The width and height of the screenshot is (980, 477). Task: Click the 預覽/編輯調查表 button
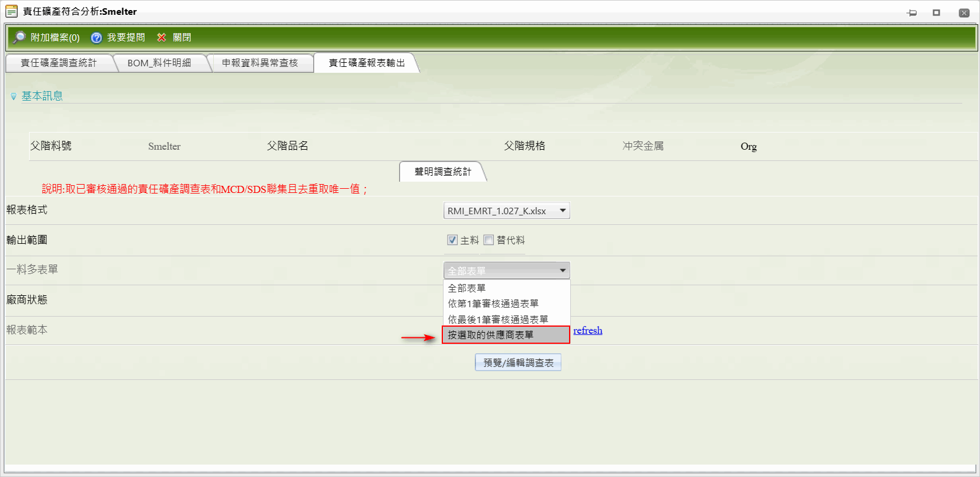pyautogui.click(x=518, y=362)
